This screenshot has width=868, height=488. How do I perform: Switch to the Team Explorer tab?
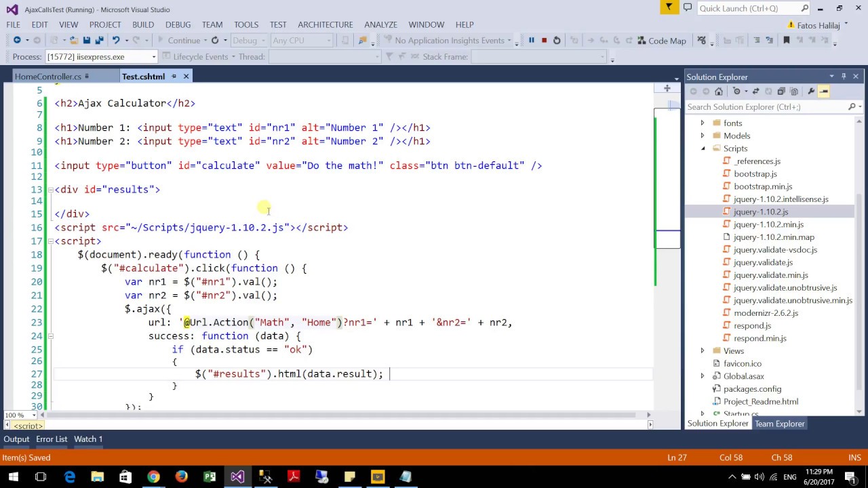point(780,424)
